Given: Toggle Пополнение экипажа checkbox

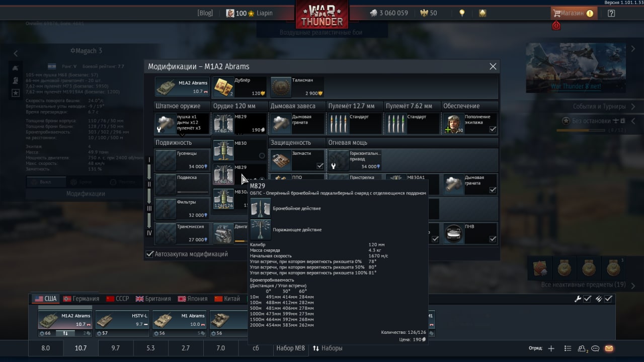Looking at the screenshot, I should click(x=493, y=129).
